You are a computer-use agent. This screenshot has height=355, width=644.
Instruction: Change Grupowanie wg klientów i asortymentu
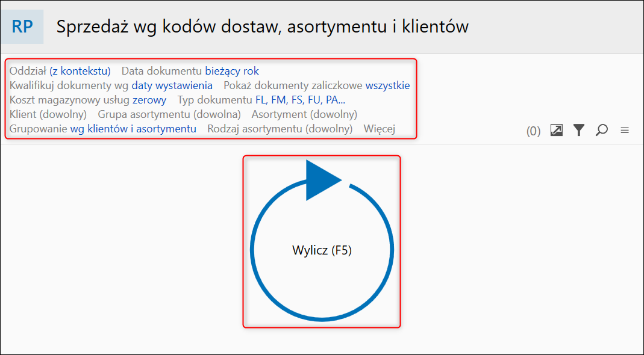coord(133,129)
